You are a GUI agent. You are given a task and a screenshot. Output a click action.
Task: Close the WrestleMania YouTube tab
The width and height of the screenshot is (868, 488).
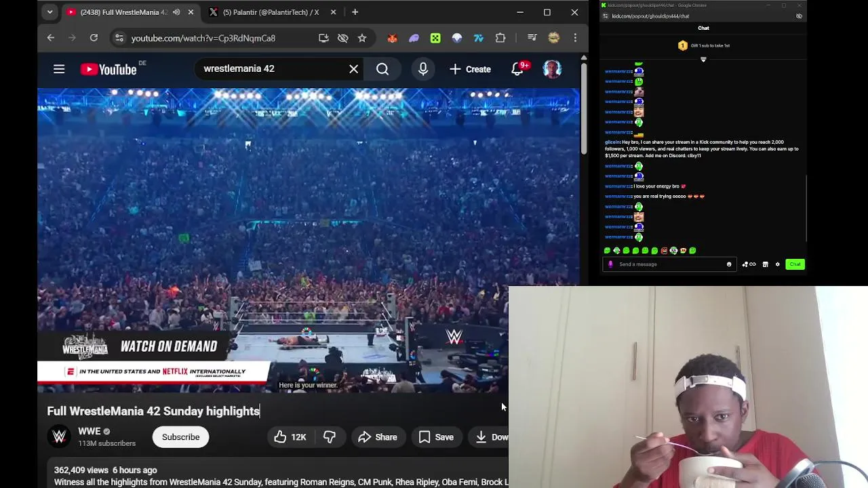pos(191,12)
